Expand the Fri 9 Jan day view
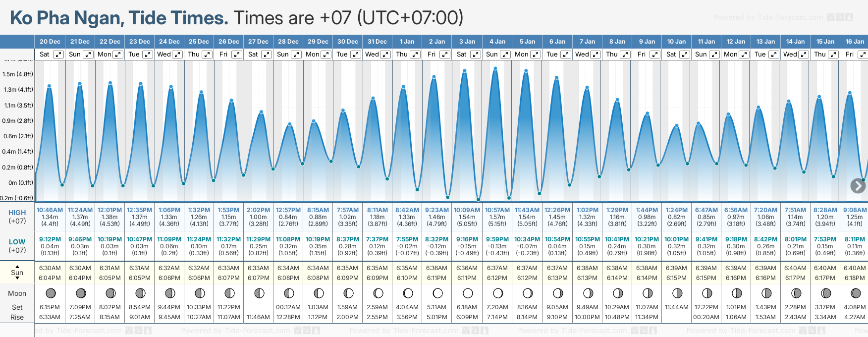This screenshot has height=337, width=868. (x=655, y=55)
